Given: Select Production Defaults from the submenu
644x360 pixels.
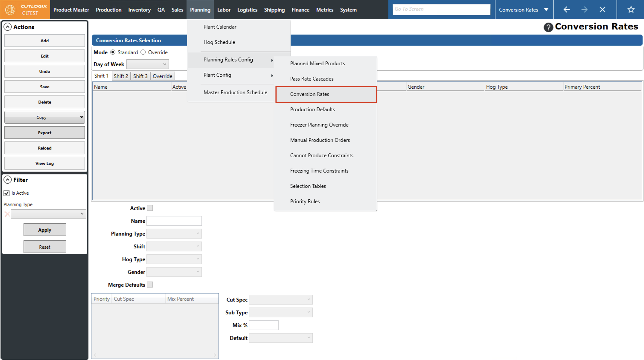Looking at the screenshot, I should pos(312,109).
